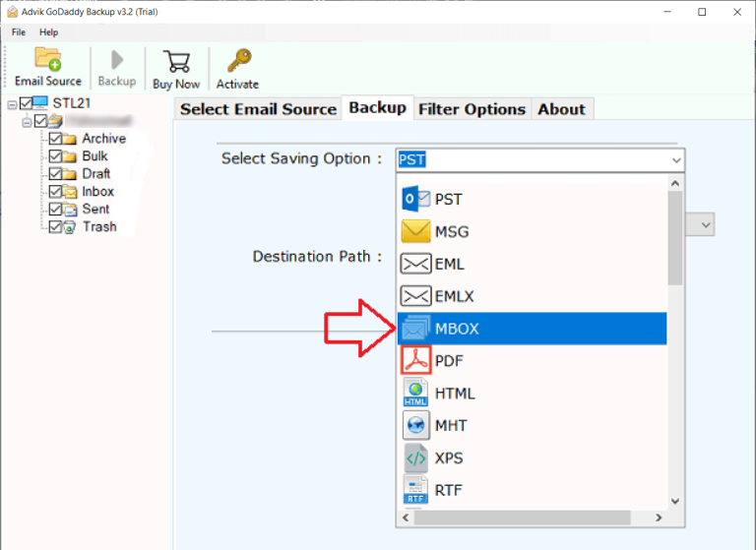Select the XPS code file icon
Image resolution: width=756 pixels, height=550 pixels.
pyautogui.click(x=415, y=458)
